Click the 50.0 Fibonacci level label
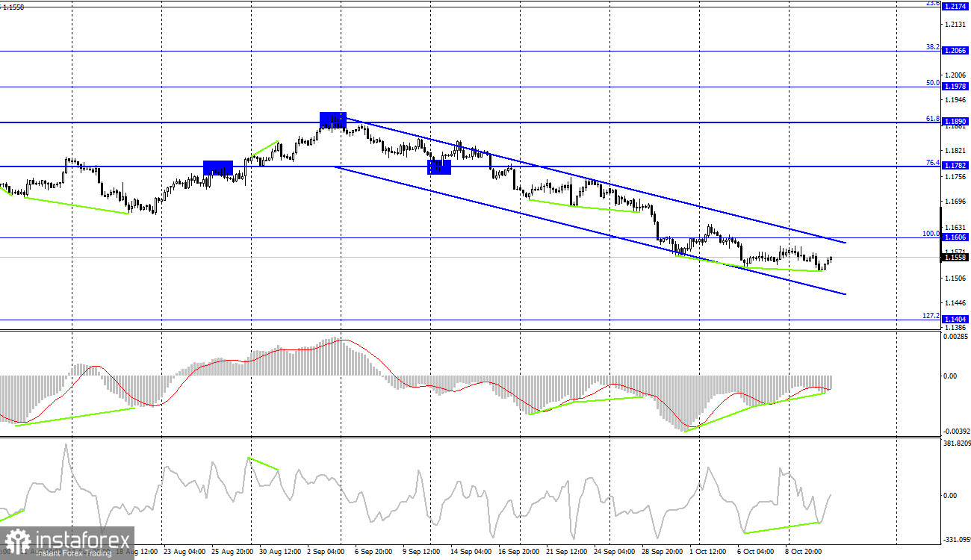Image resolution: width=971 pixels, height=560 pixels. pos(932,83)
